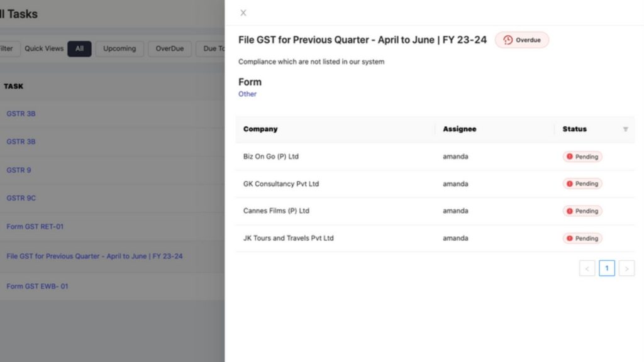Click the Overdue clock badge

pos(521,40)
